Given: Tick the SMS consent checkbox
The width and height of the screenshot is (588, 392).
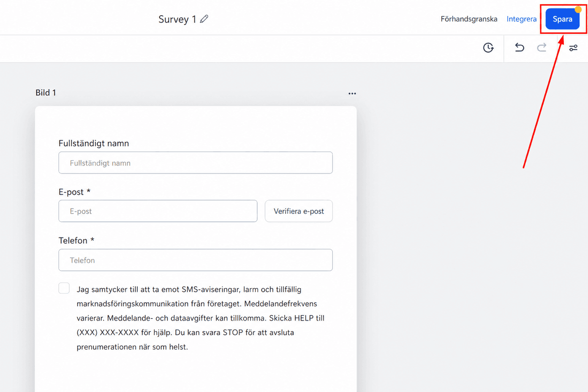Looking at the screenshot, I should (x=64, y=288).
